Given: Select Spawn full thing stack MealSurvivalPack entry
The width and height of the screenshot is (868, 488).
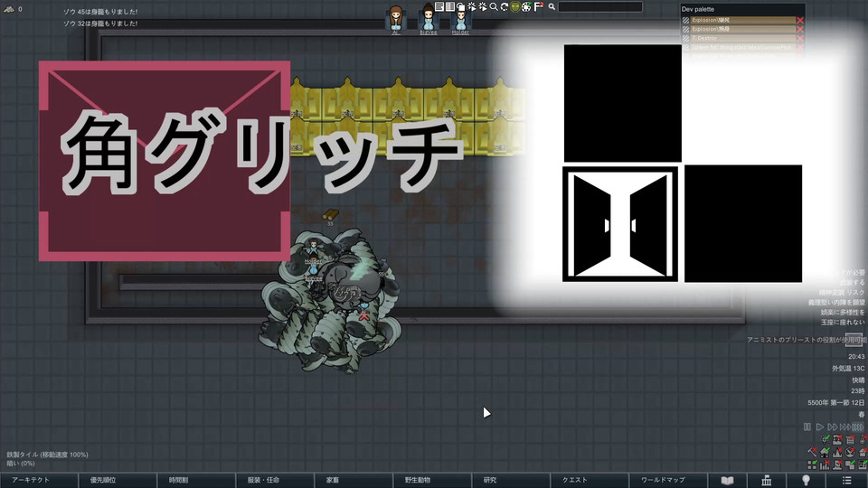Looking at the screenshot, I should coord(742,48).
